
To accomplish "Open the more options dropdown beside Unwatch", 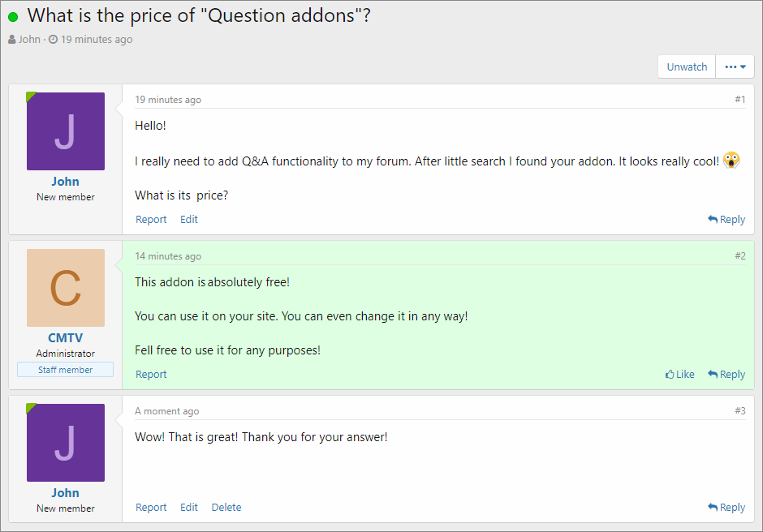I will 735,67.
